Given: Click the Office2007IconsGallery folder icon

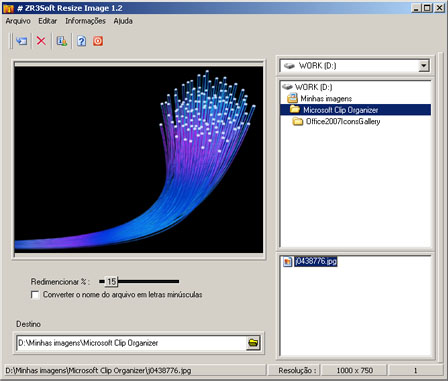Looking at the screenshot, I should point(298,121).
